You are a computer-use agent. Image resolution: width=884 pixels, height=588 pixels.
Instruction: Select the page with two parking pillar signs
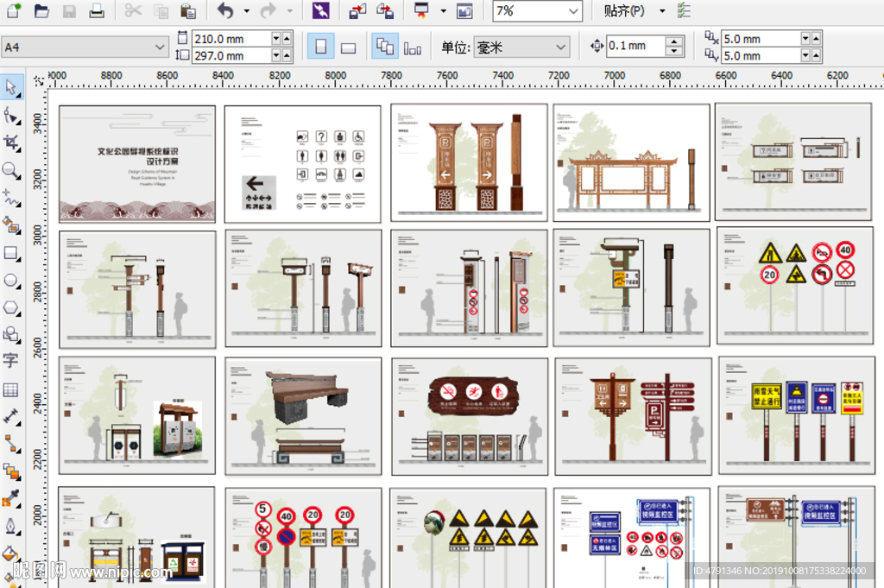[469, 162]
